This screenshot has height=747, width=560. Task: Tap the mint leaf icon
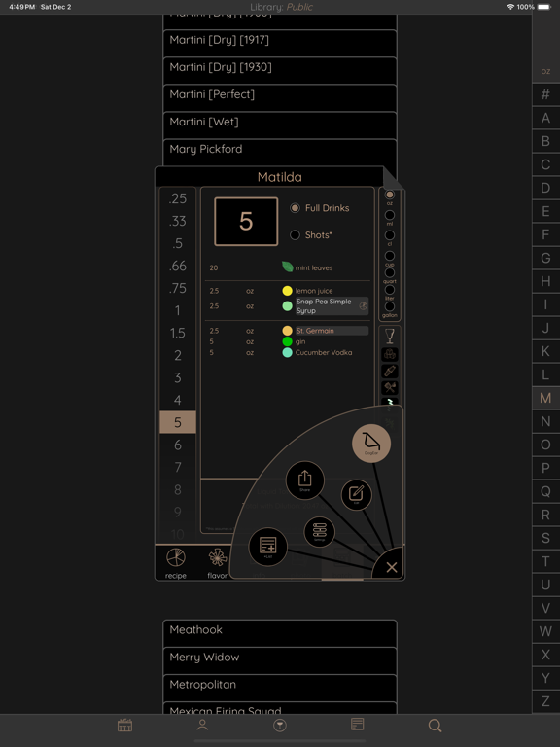287,267
